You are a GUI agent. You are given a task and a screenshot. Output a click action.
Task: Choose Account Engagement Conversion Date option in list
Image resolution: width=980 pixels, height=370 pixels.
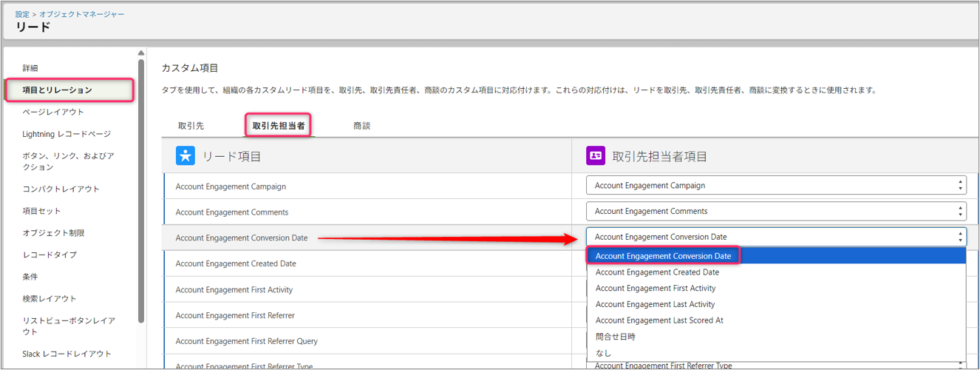(x=776, y=256)
